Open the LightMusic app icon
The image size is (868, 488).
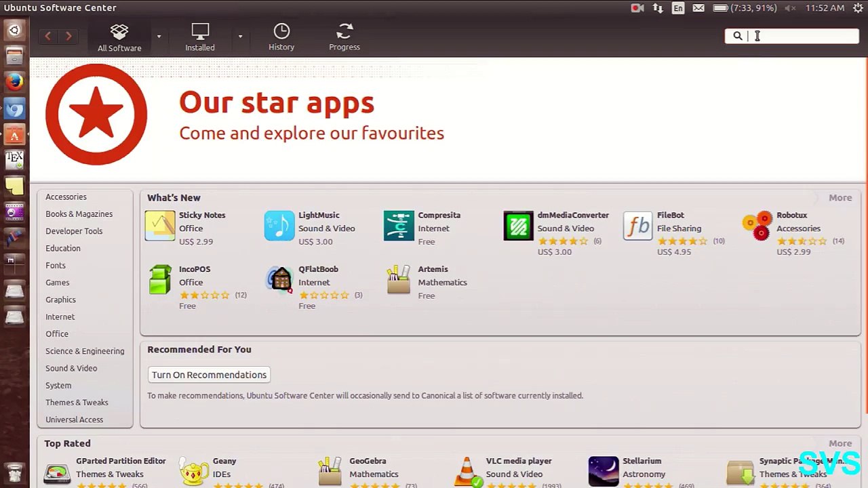[279, 226]
